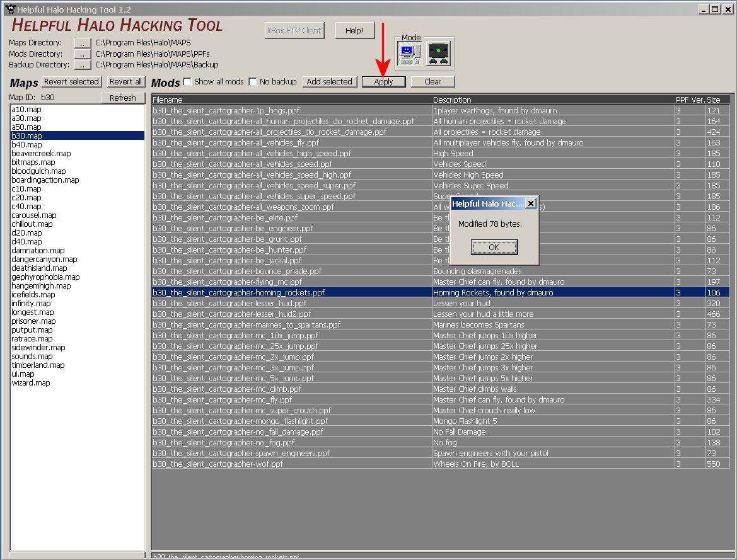Sort by the Filename column header
The image size is (737, 560).
[291, 100]
